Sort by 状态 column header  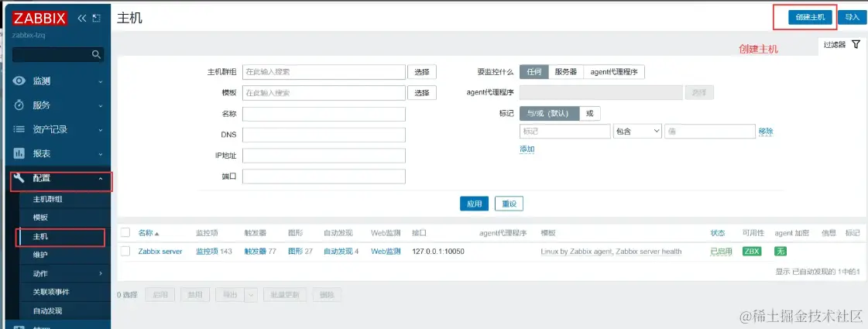click(x=718, y=233)
